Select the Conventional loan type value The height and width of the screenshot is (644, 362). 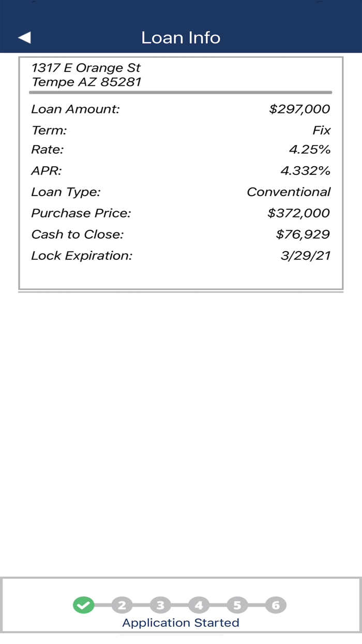(289, 192)
